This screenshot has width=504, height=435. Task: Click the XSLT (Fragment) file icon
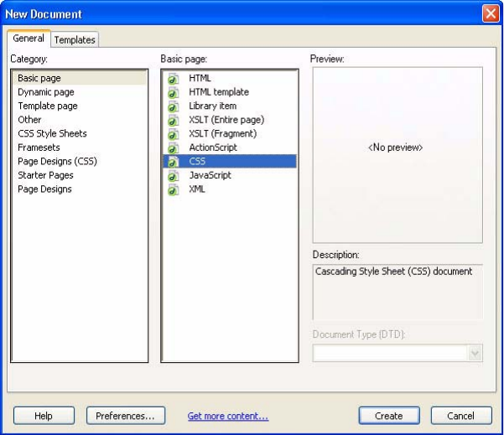174,133
